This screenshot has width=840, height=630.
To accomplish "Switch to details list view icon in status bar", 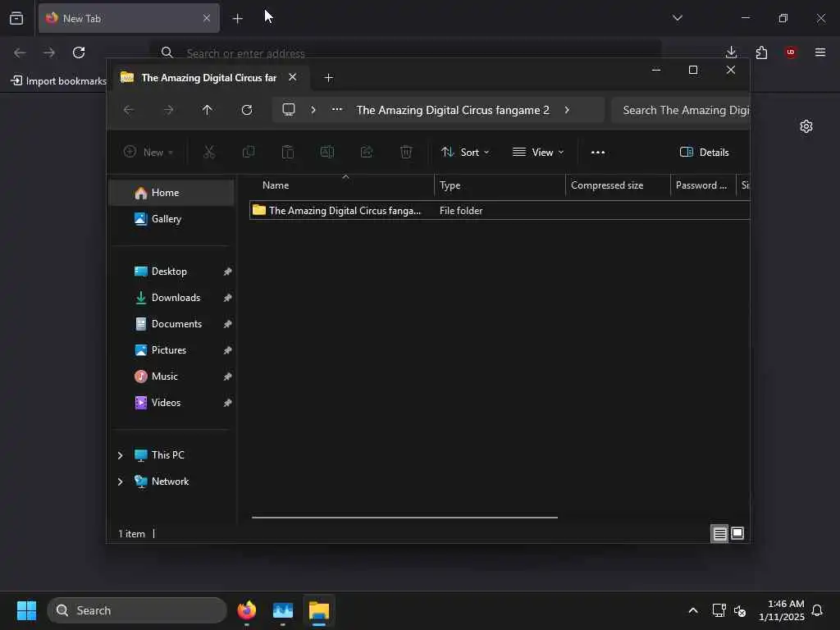I will [719, 533].
